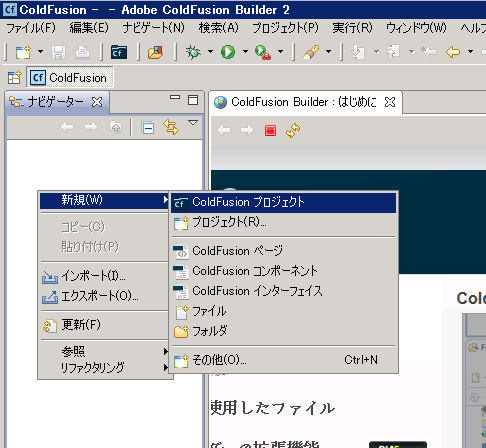
Task: Click the Debug bug icon
Action: [193, 52]
